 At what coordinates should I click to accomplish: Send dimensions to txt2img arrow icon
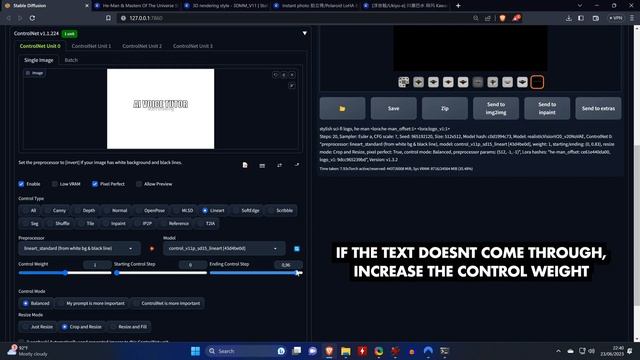tap(296, 165)
